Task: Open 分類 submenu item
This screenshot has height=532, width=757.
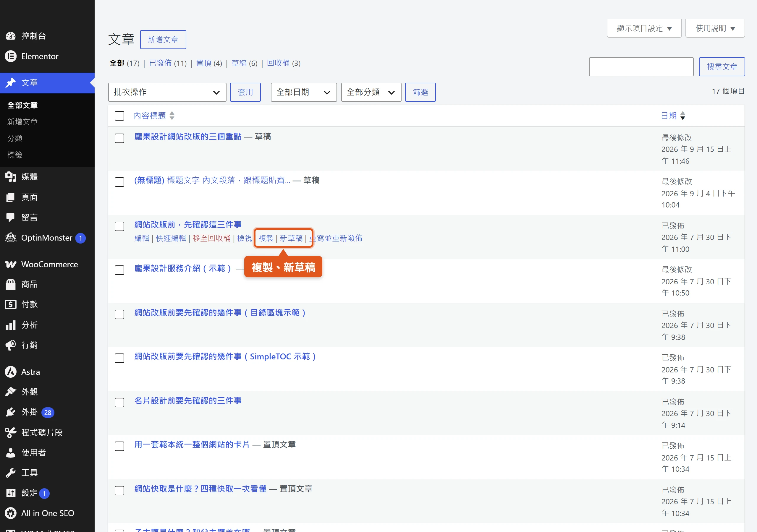Action: [15, 138]
